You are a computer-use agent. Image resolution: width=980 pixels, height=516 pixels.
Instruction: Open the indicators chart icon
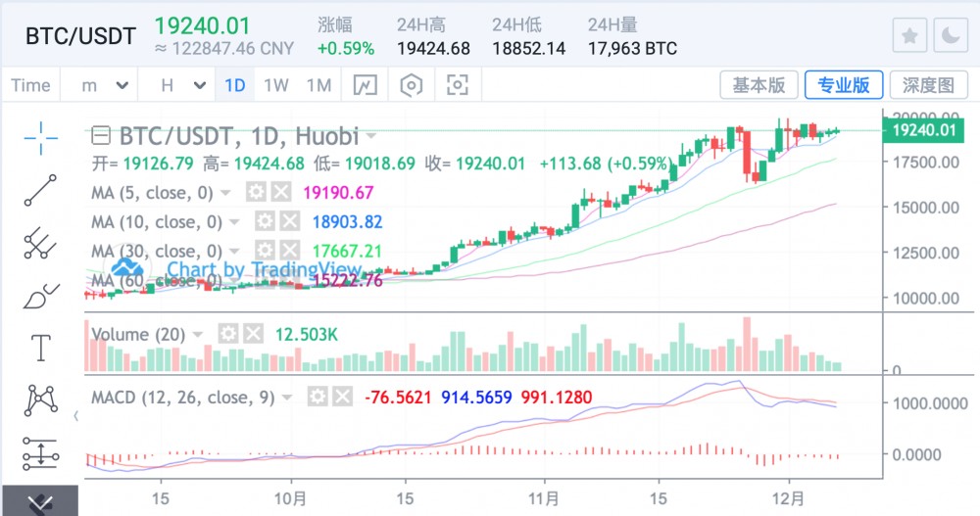click(365, 85)
